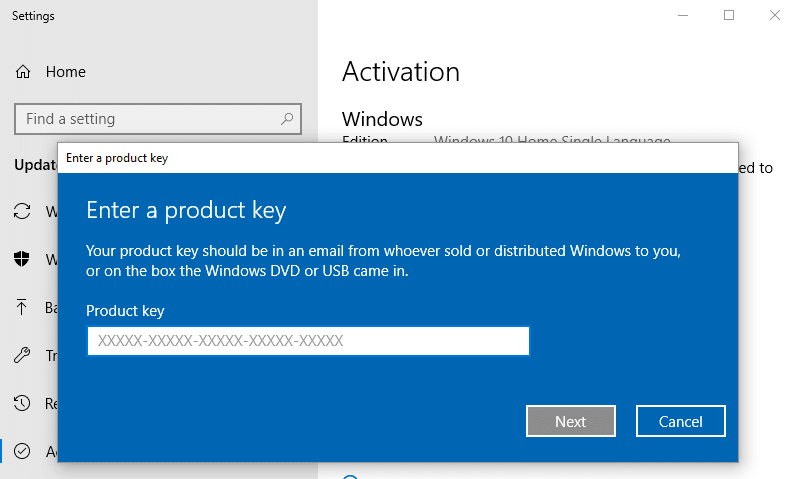Image resolution: width=797 pixels, height=479 pixels.
Task: Select the Activation checkmark circle icon
Action: tap(22, 452)
